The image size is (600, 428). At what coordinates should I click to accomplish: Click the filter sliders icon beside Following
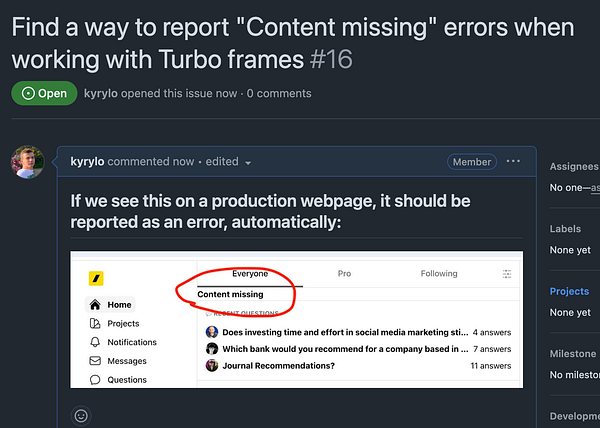[506, 274]
